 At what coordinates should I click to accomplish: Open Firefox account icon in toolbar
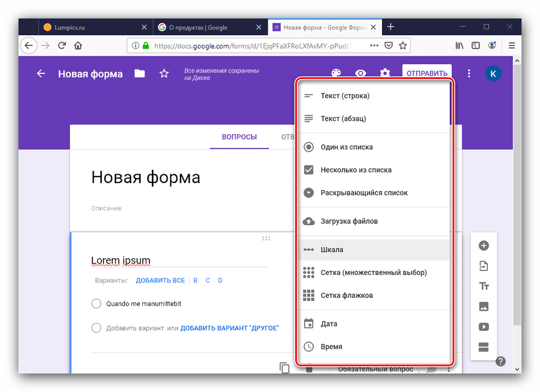point(492,45)
